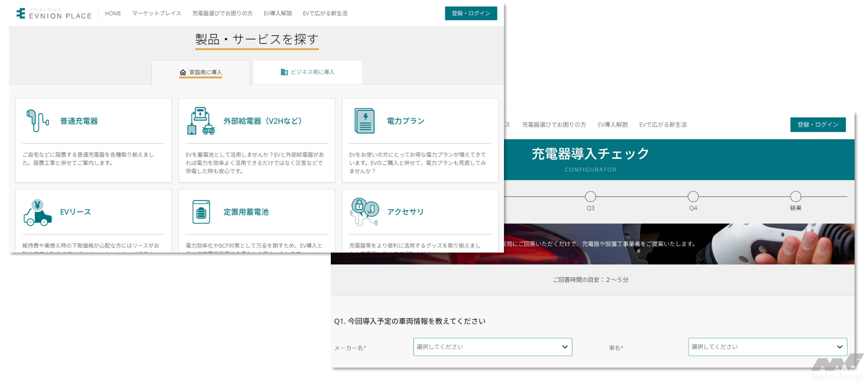Screen dimensions: 868x385
Task: Click the EV lease car icon
Action: coord(37,212)
